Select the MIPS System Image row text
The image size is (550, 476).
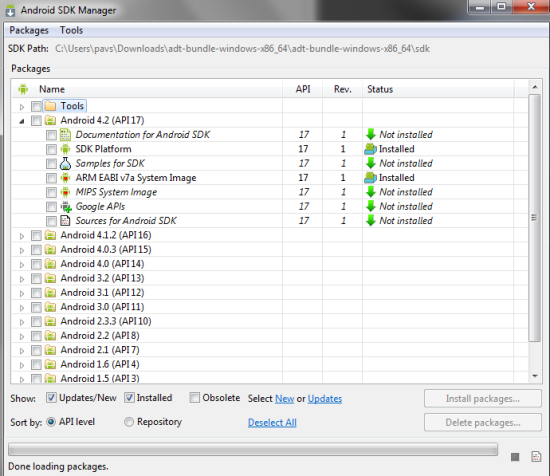click(x=116, y=192)
